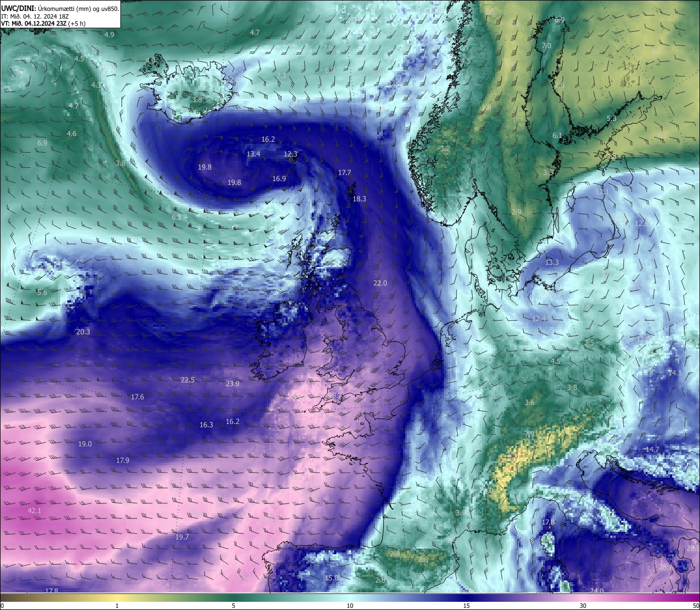The width and height of the screenshot is (700, 610).
Task: Click the '22.0' value over the North Sea
Action: pyautogui.click(x=380, y=283)
